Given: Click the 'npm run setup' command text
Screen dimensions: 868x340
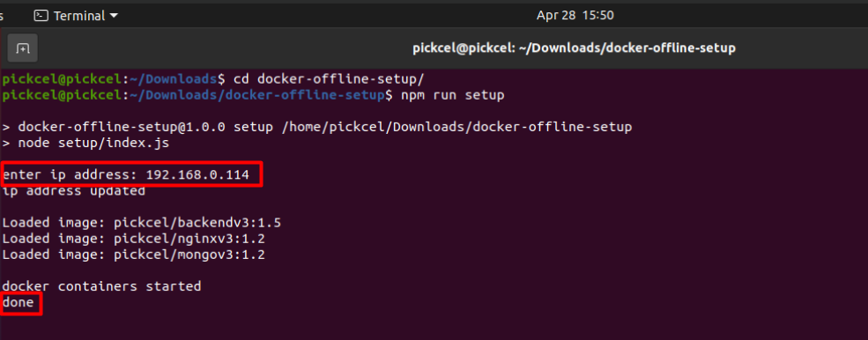Looking at the screenshot, I should pyautogui.click(x=453, y=95).
